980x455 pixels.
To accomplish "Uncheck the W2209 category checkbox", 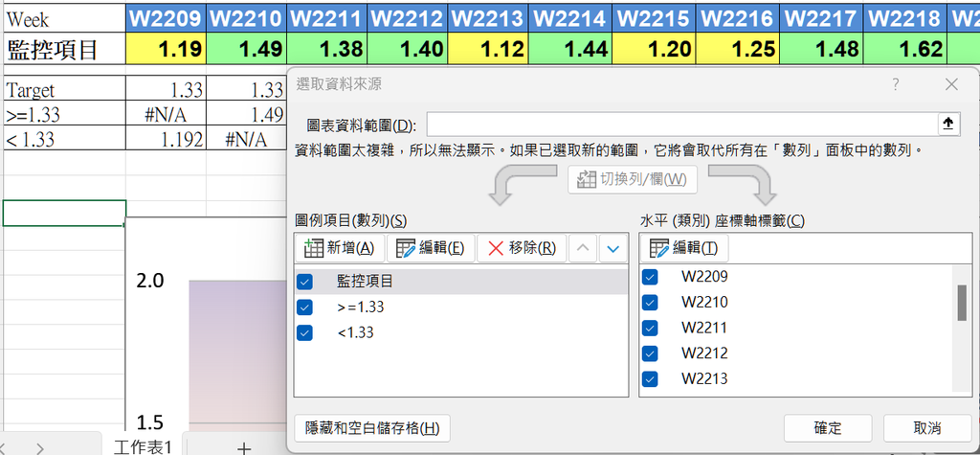I will (650, 277).
